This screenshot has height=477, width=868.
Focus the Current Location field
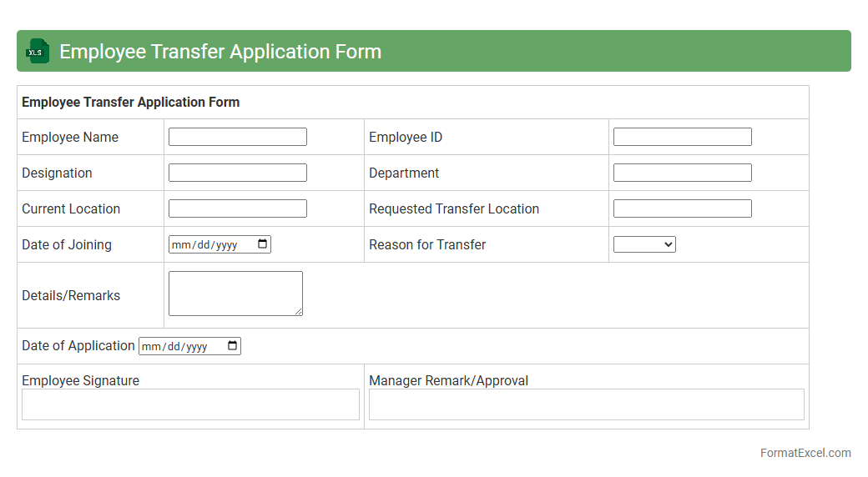coord(237,208)
